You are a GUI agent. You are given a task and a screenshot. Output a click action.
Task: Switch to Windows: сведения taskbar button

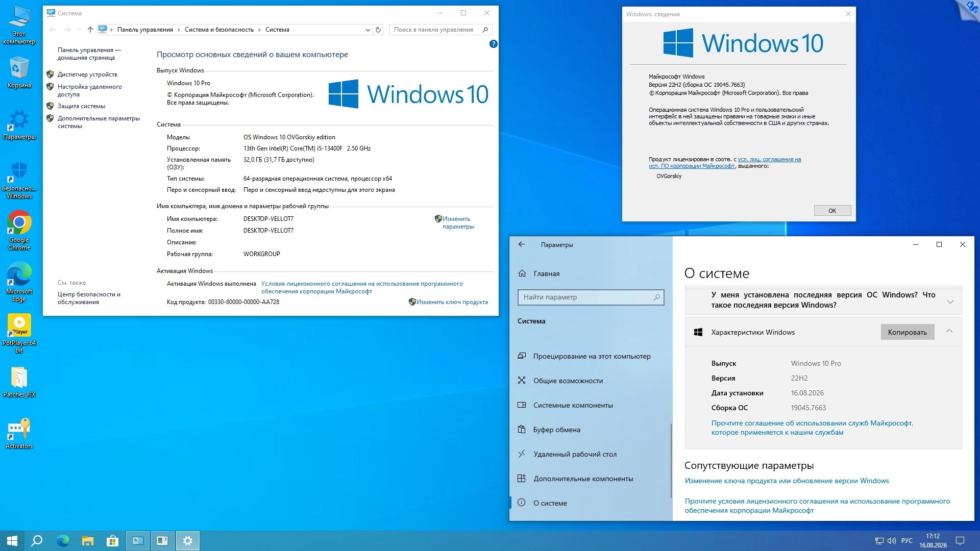(x=162, y=541)
